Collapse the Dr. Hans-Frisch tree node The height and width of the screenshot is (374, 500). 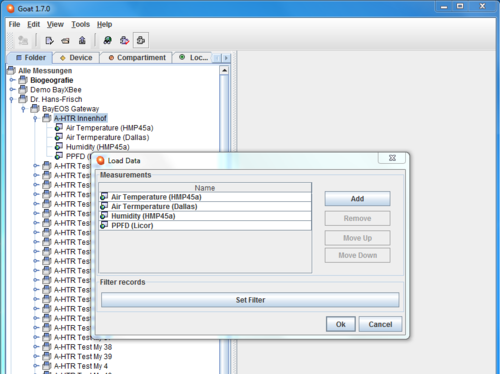(x=12, y=99)
